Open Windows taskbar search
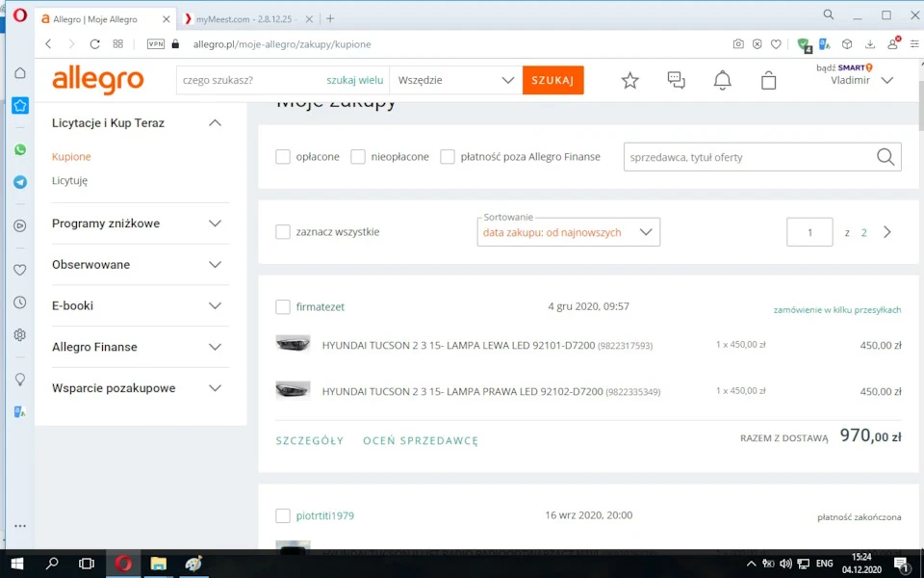The width and height of the screenshot is (924, 578). pos(52,564)
